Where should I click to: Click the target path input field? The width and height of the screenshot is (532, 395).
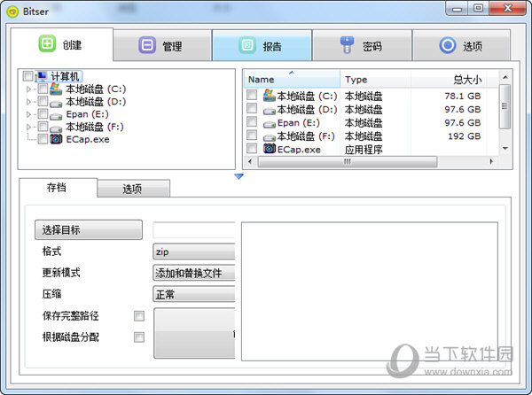click(194, 230)
